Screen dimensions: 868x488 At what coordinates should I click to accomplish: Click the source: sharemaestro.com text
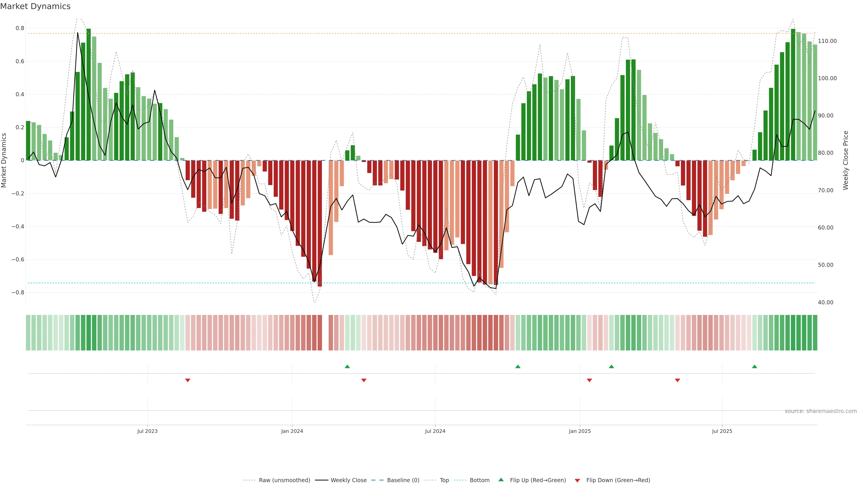(821, 411)
